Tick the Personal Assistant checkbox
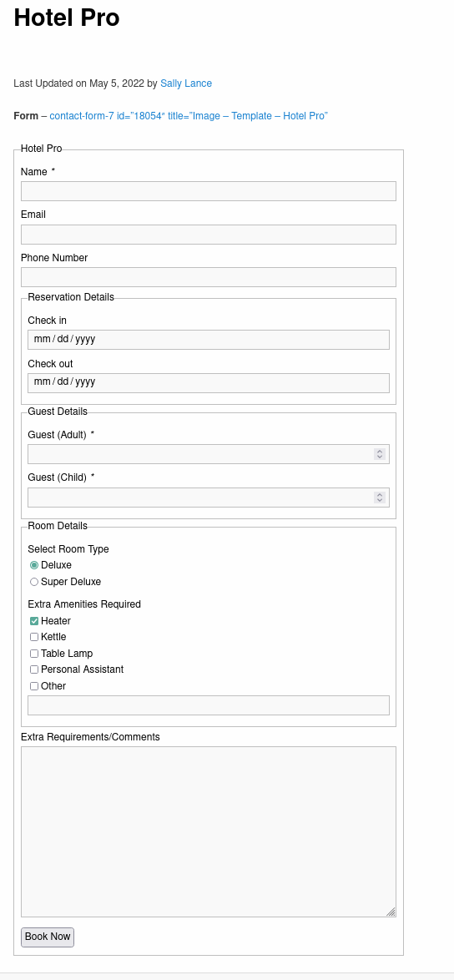Image resolution: width=454 pixels, height=980 pixels. 34,669
